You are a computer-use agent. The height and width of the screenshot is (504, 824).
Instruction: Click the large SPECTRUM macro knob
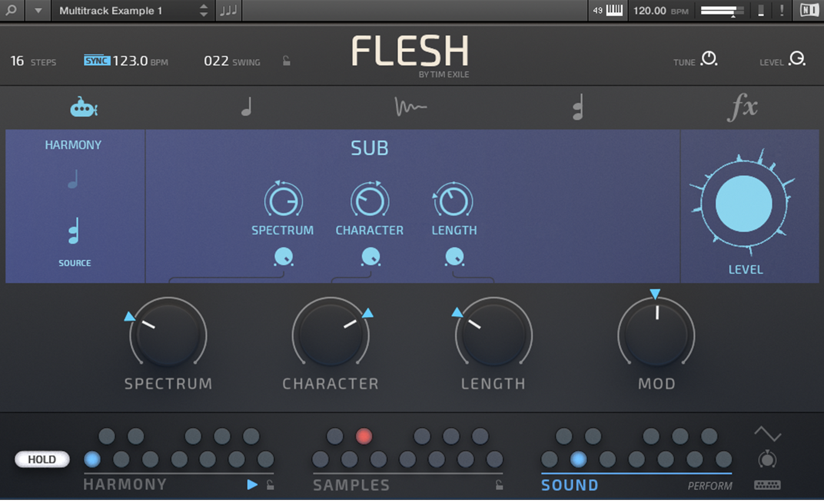click(168, 335)
